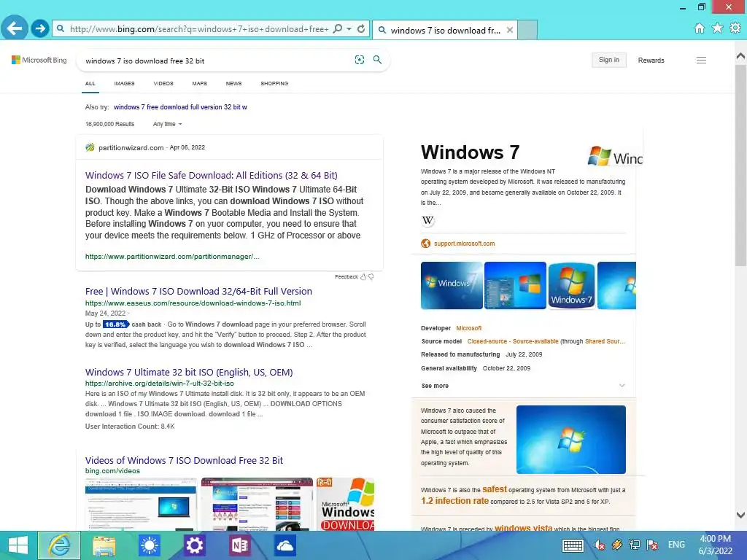Click the Feedback thumbs up icon
Viewport: 747px width, 560px height.
tap(363, 276)
